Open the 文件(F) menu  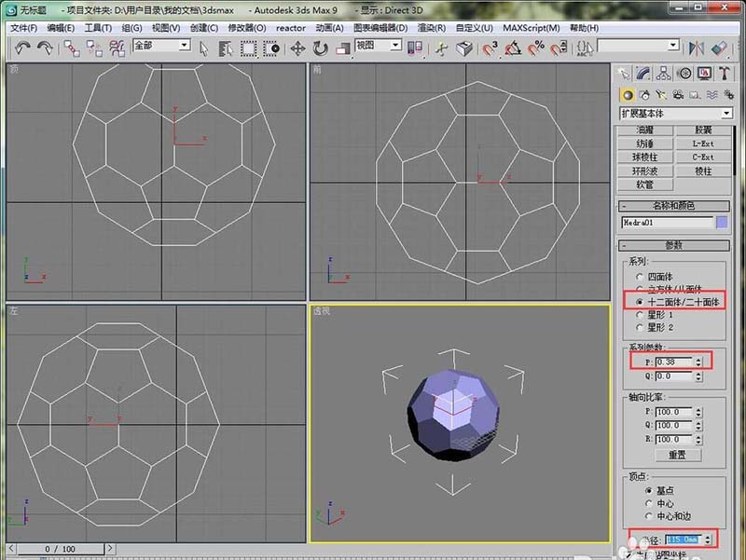[24, 28]
